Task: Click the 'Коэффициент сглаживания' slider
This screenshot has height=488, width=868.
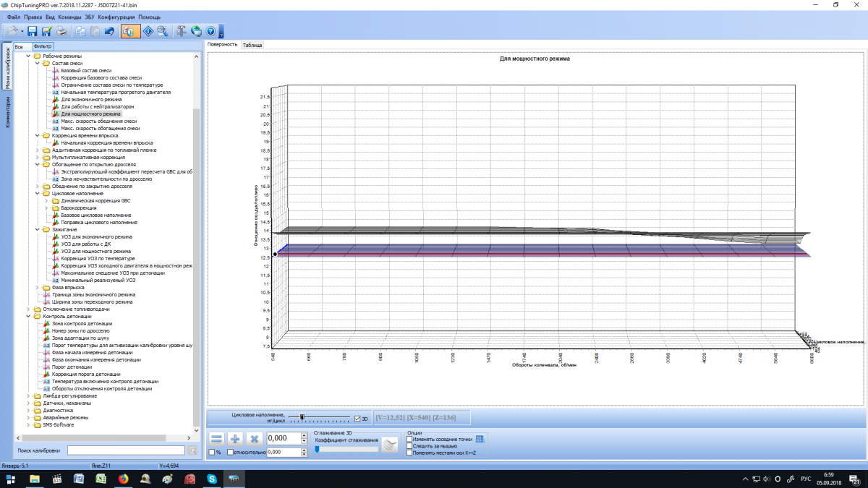Action: click(x=346, y=449)
